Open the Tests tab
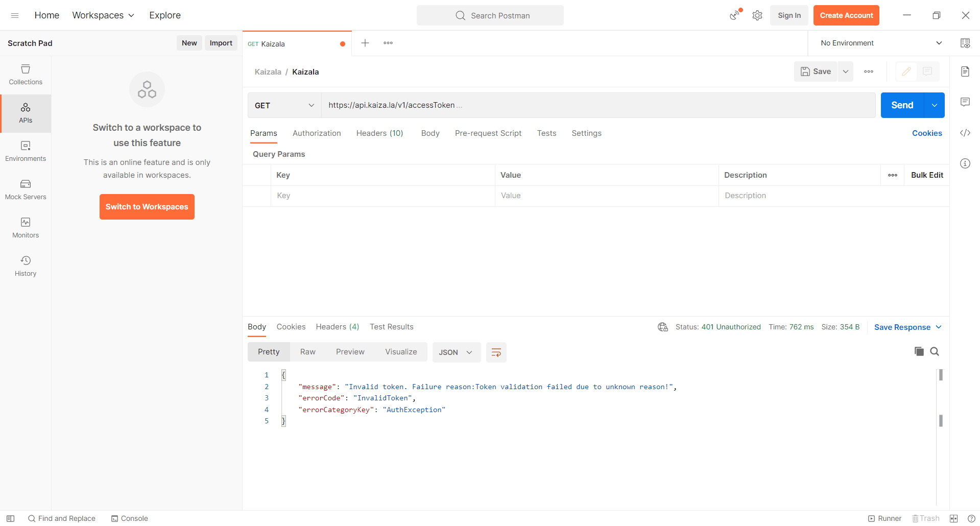Viewport: 980px width, 526px height. point(546,133)
